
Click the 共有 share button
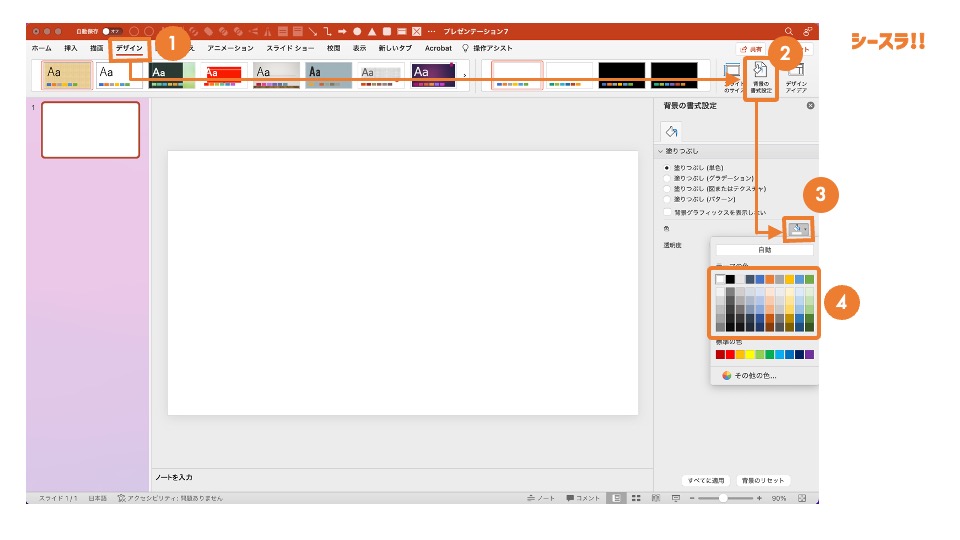point(751,49)
